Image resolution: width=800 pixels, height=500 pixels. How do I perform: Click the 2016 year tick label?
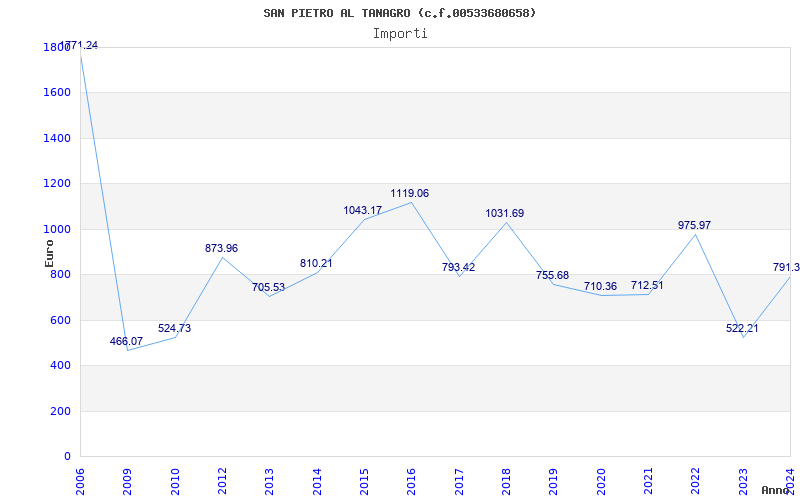point(412,482)
